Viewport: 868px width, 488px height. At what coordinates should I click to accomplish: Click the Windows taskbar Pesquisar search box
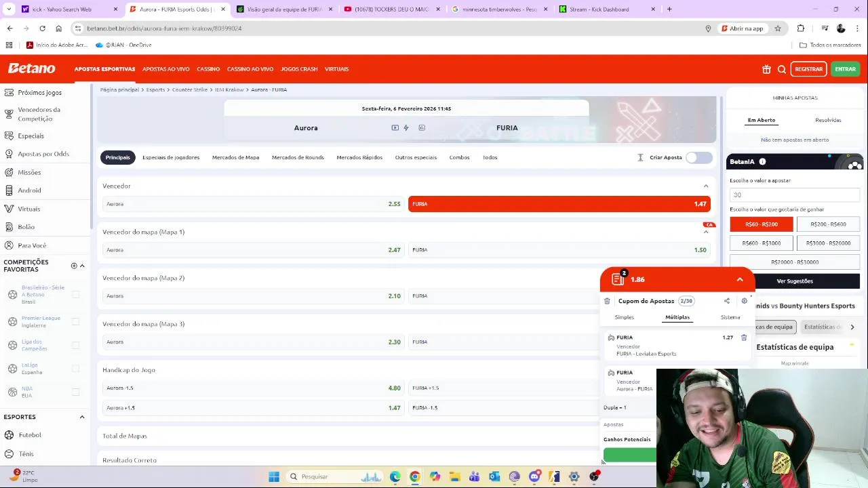coord(334,476)
